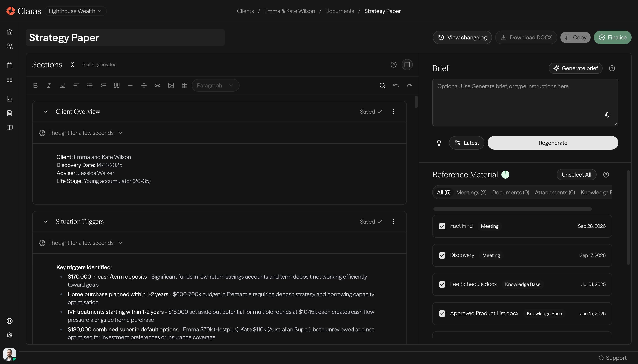The width and height of the screenshot is (638, 364).
Task: Uncheck the Discovery meeting reference
Action: click(442, 255)
